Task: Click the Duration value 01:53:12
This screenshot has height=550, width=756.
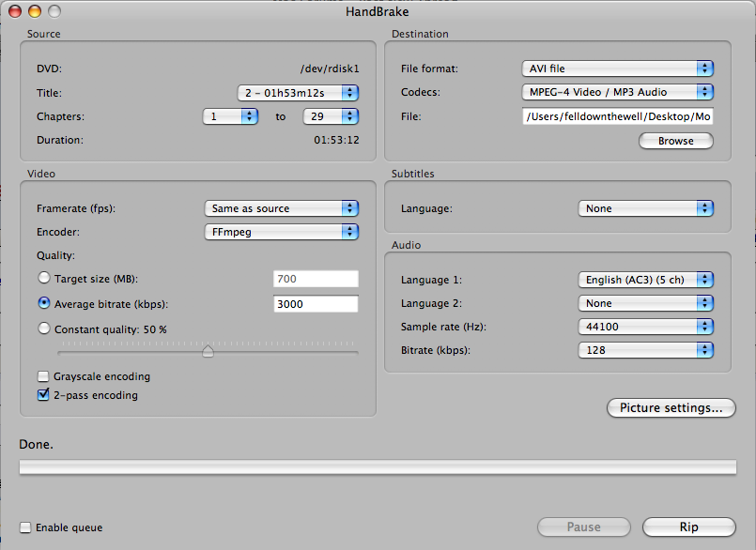Action: [x=336, y=140]
